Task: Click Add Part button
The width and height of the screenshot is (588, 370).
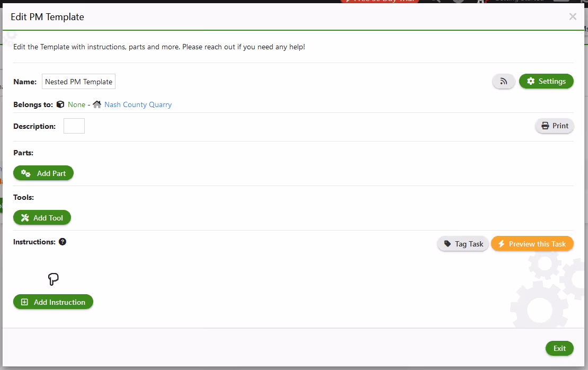Action: (43, 173)
